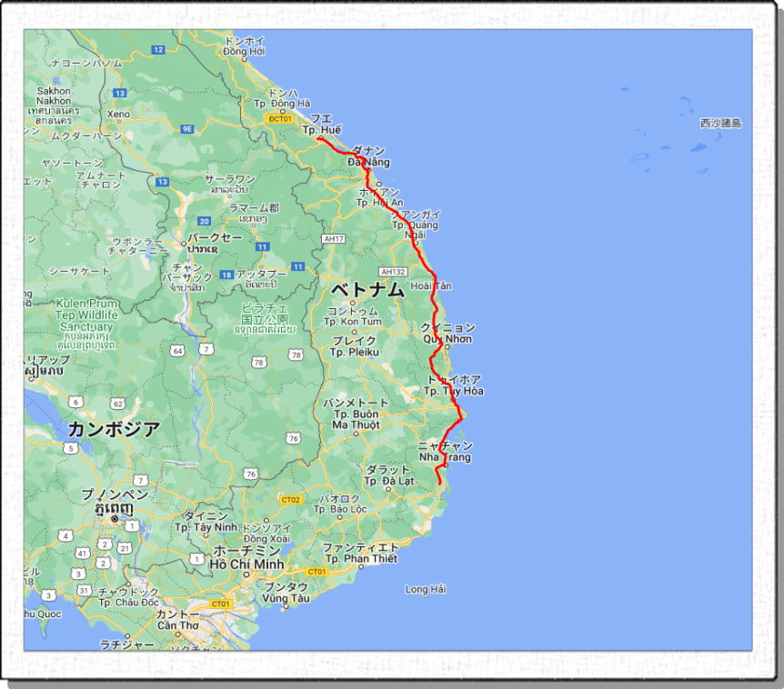Click the route 62 shield
784x689 pixels.
(x=117, y=404)
